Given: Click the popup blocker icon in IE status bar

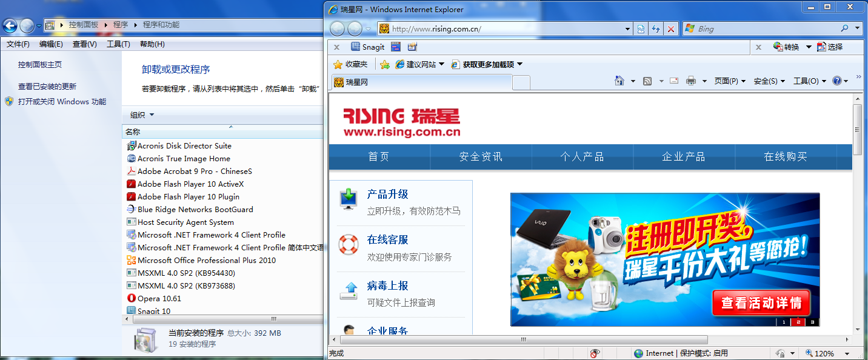Looking at the screenshot, I should coord(595,353).
